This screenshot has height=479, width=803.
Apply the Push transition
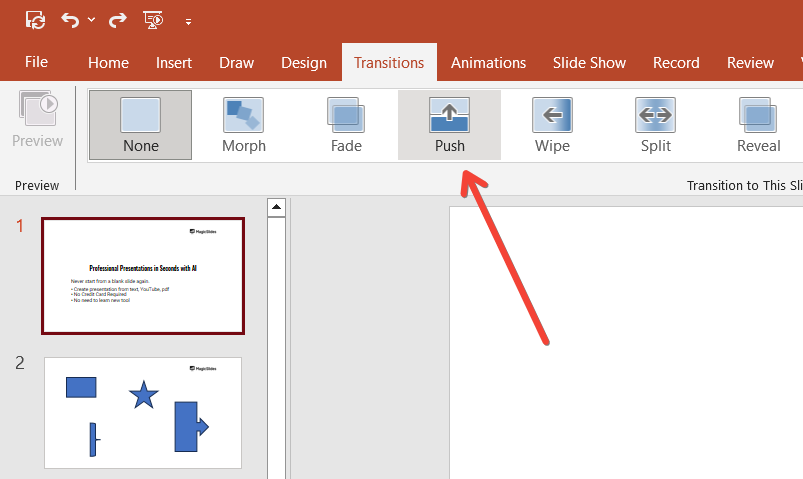pos(449,125)
